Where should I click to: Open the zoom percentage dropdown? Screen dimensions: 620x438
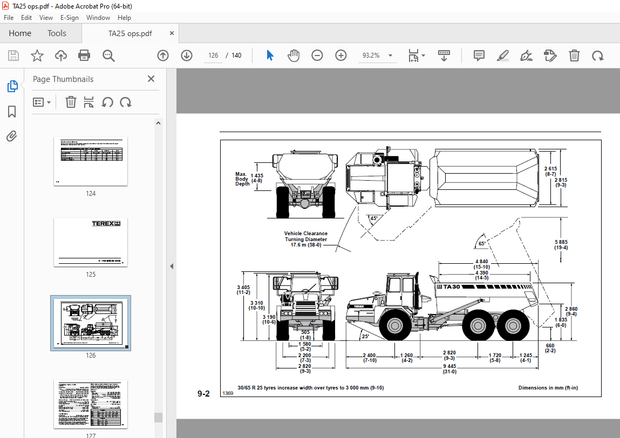point(390,56)
